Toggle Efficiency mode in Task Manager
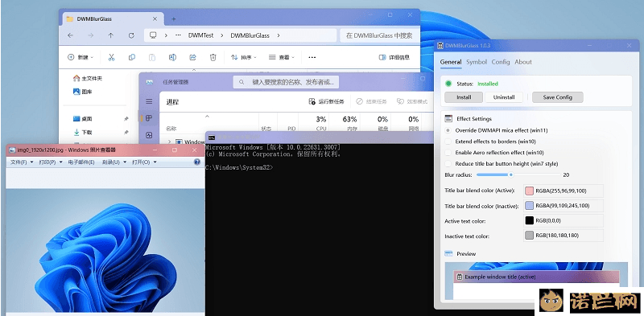 [412, 101]
